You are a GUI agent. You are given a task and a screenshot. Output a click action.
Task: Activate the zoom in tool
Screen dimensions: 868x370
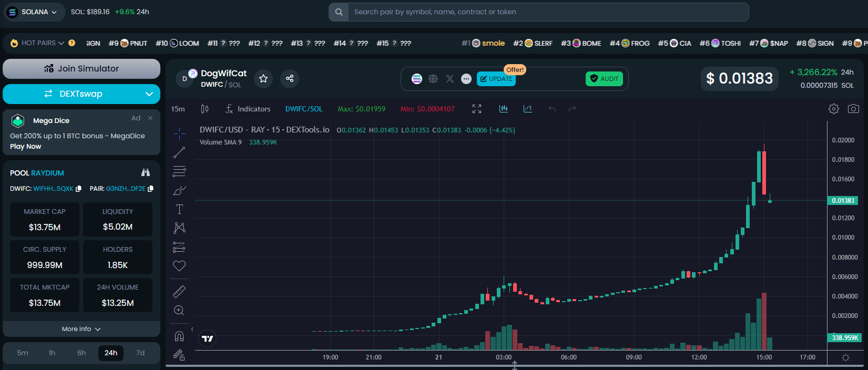click(179, 310)
